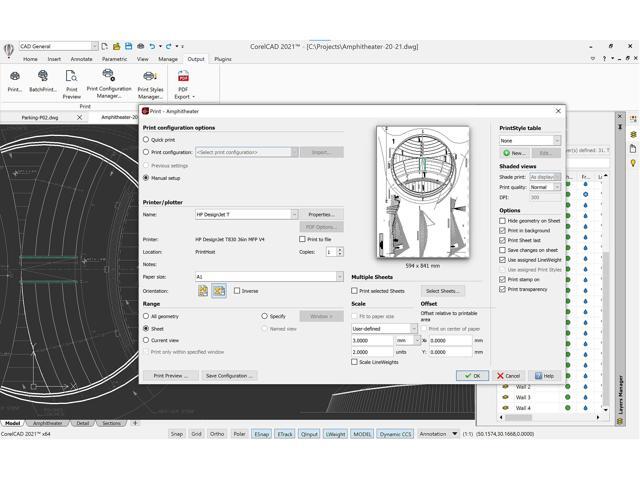640x480 pixels.
Task: Expand the PDF Export dropdown arrow
Action: pyautogui.click(x=193, y=97)
